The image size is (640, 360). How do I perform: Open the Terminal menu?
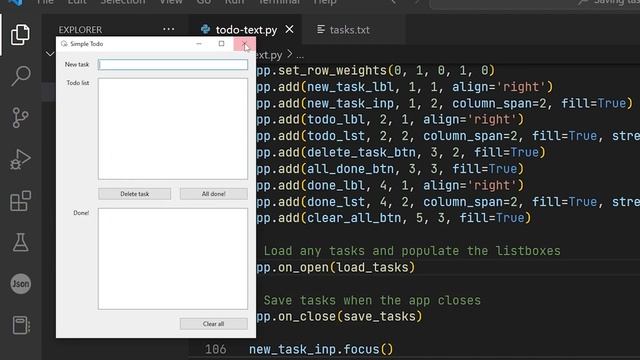tap(279, 2)
